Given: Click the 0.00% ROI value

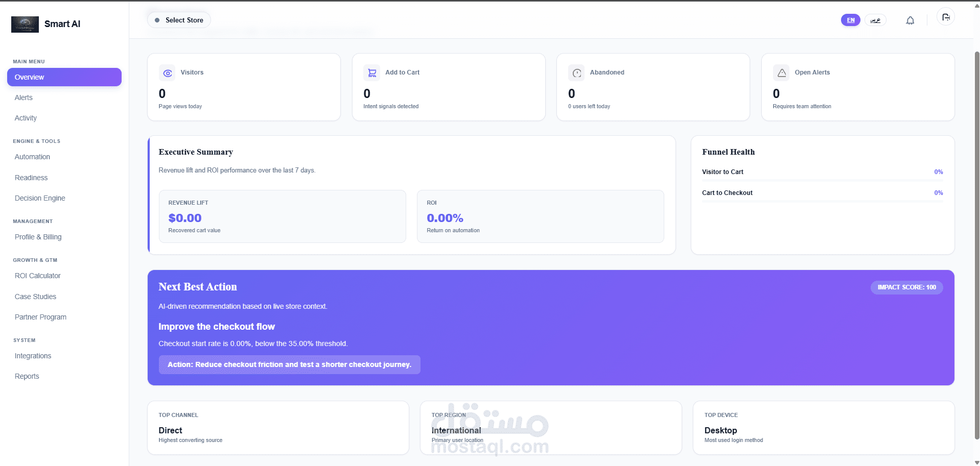Looking at the screenshot, I should [x=445, y=218].
